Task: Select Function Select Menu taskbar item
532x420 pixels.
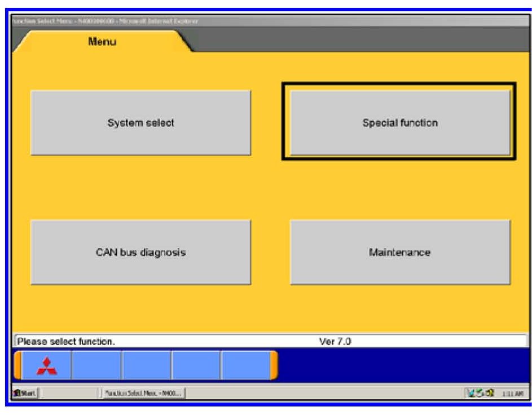Action: point(143,392)
